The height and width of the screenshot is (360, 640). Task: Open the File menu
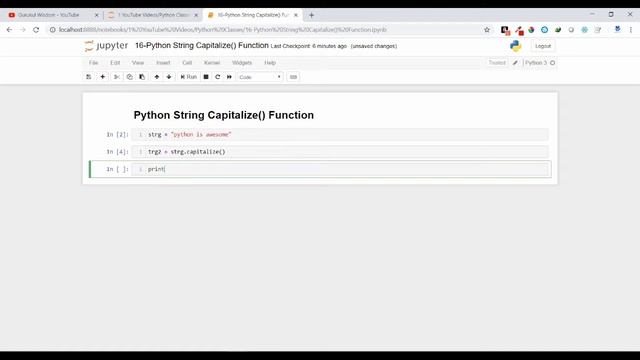coord(93,63)
